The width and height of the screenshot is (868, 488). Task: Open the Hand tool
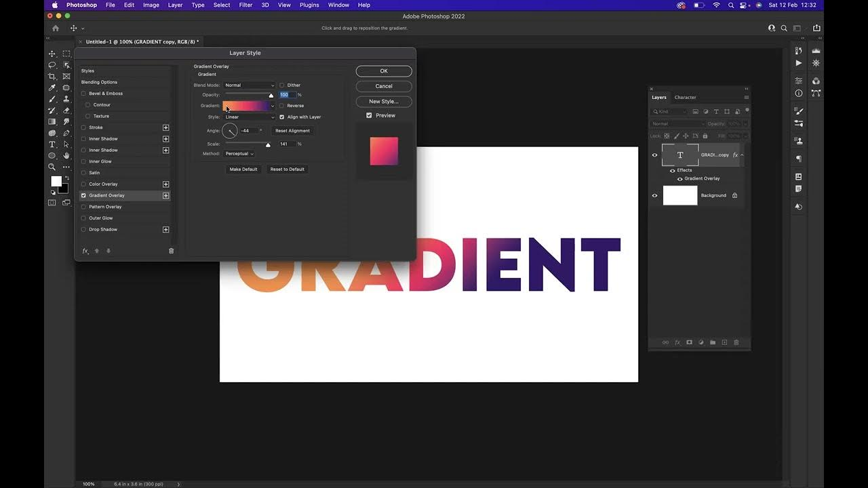[x=66, y=155]
